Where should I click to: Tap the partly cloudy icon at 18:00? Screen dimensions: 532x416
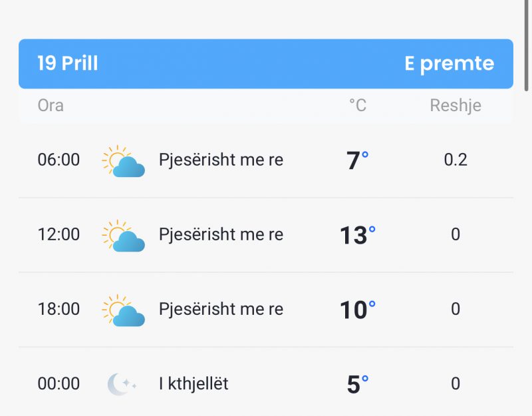(124, 310)
